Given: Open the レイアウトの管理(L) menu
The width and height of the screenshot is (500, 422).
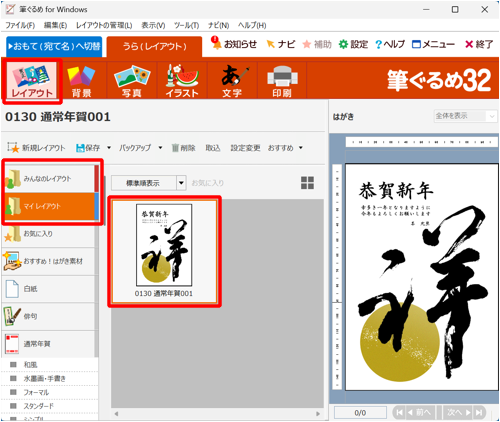Looking at the screenshot, I should coord(104,25).
